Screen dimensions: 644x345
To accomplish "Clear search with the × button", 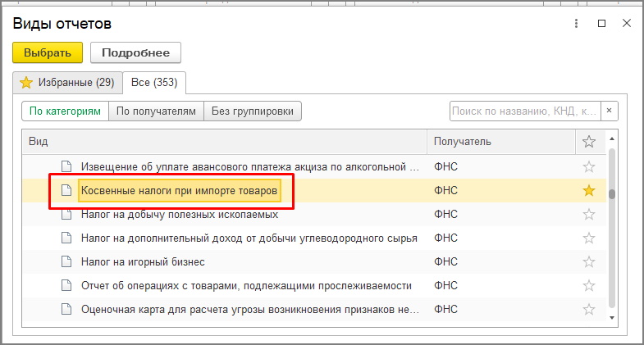I will coord(609,111).
